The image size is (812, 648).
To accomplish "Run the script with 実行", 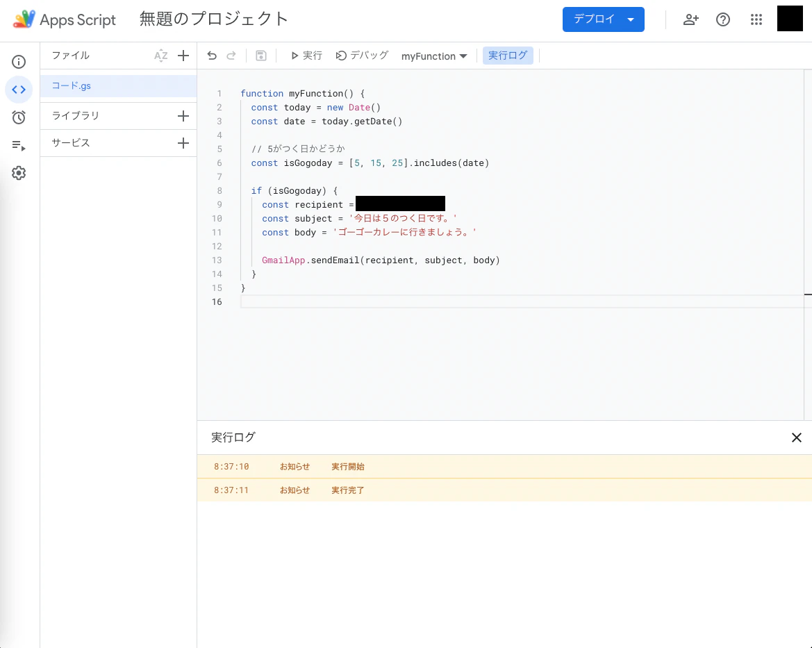I will click(x=306, y=55).
